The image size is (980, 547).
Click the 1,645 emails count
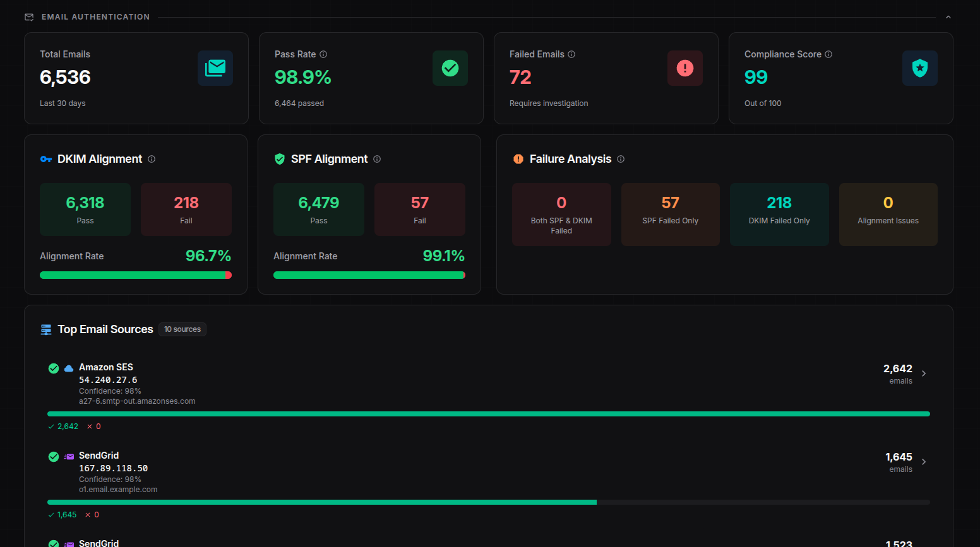point(899,457)
